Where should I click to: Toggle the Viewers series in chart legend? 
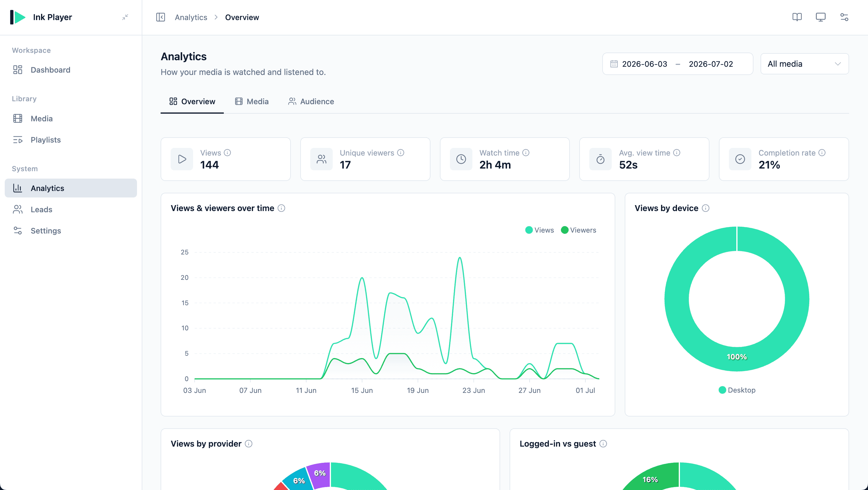pyautogui.click(x=579, y=230)
